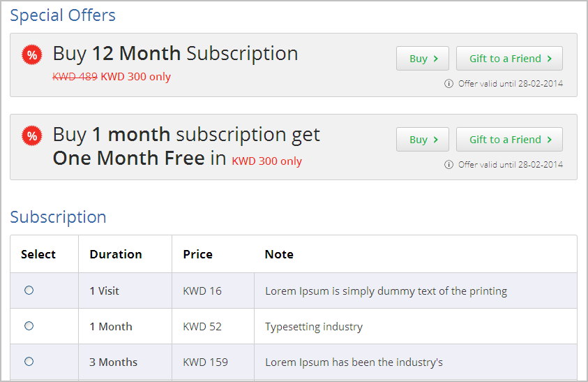Viewport: 588px width, 382px height.
Task: Click the red percent badge on 1 month offer
Action: (x=32, y=135)
